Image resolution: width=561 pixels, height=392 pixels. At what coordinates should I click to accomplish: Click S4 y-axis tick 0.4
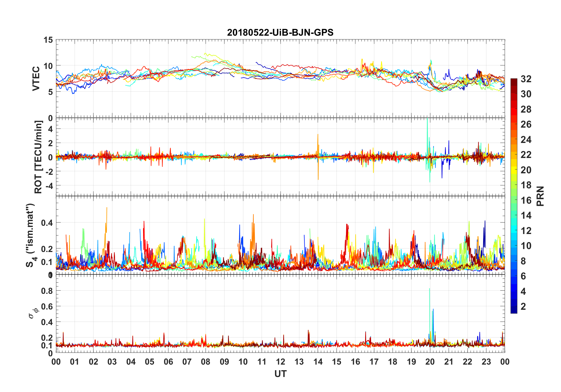[47, 223]
